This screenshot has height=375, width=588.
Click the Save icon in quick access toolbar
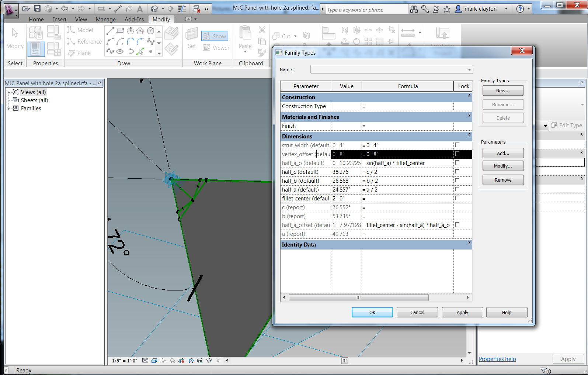[x=37, y=8]
